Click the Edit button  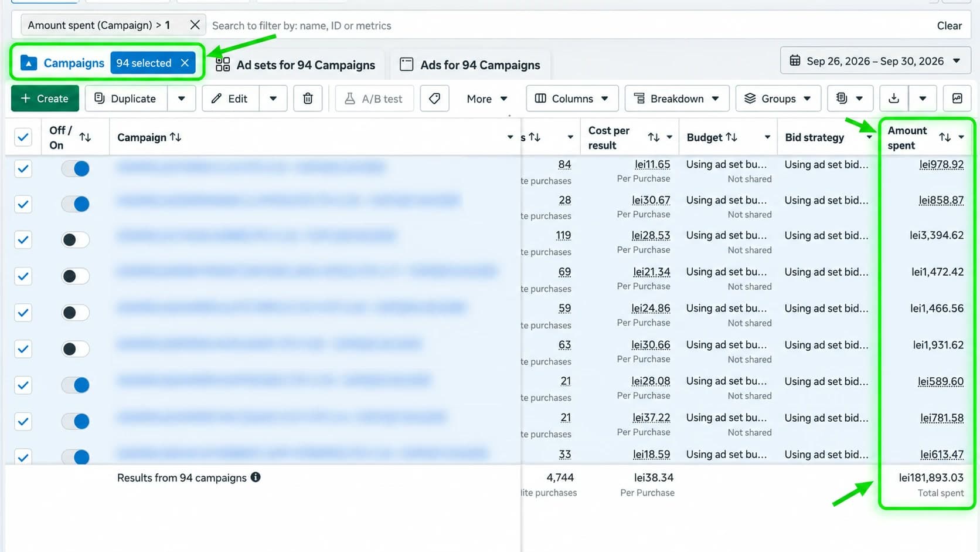230,99
